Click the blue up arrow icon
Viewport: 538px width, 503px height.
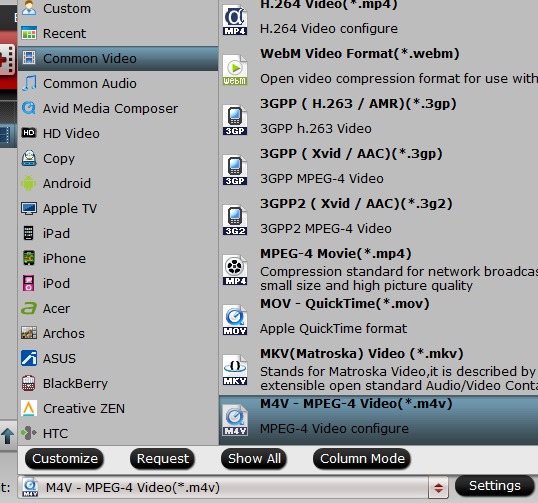[8, 436]
